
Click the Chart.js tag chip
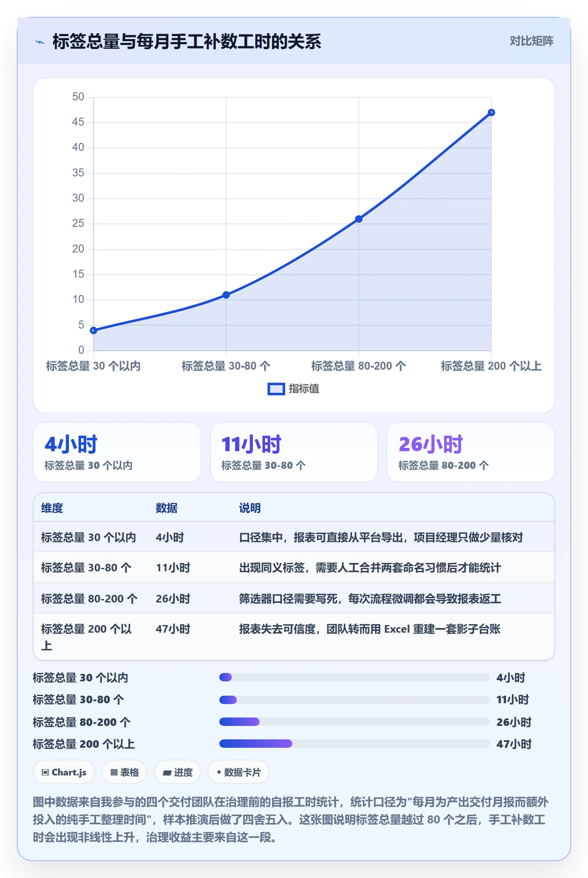pos(64,772)
